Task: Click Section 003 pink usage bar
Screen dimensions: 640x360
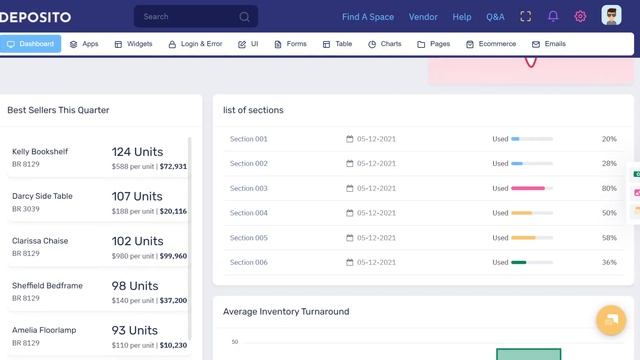Action: coord(528,188)
